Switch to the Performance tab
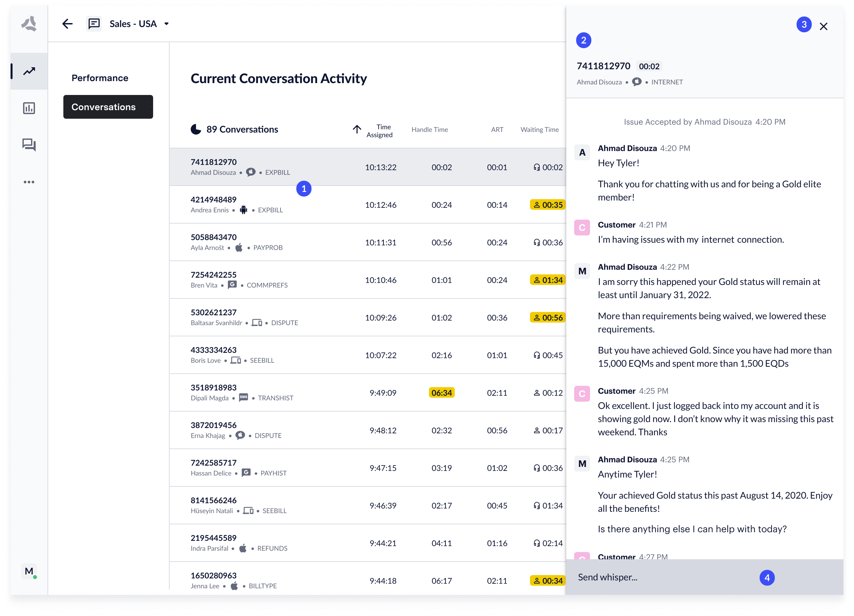 pos(100,78)
